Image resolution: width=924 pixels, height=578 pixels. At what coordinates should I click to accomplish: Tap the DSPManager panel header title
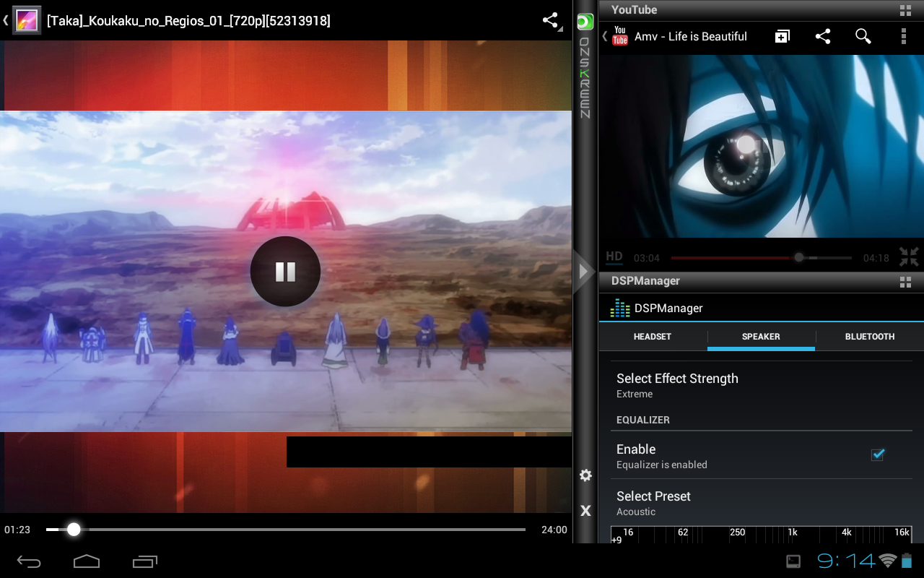[646, 281]
